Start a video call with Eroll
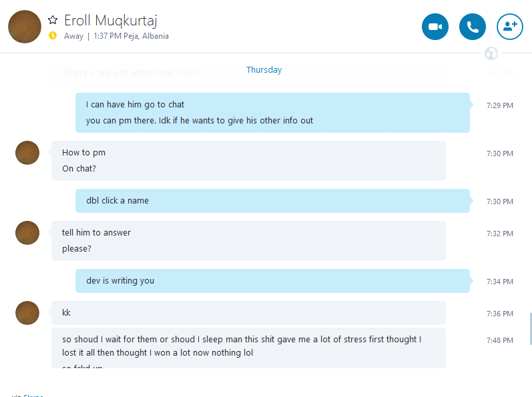Screen dimensions: 532x397 click(x=435, y=27)
